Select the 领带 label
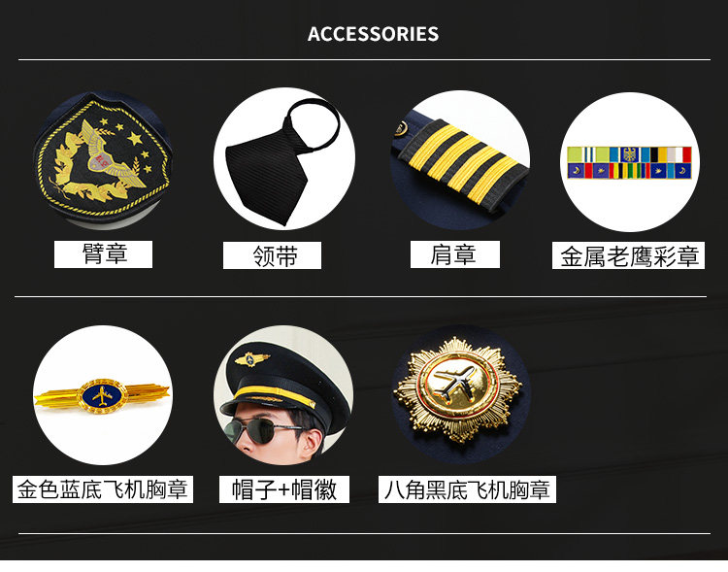 [x=272, y=255]
